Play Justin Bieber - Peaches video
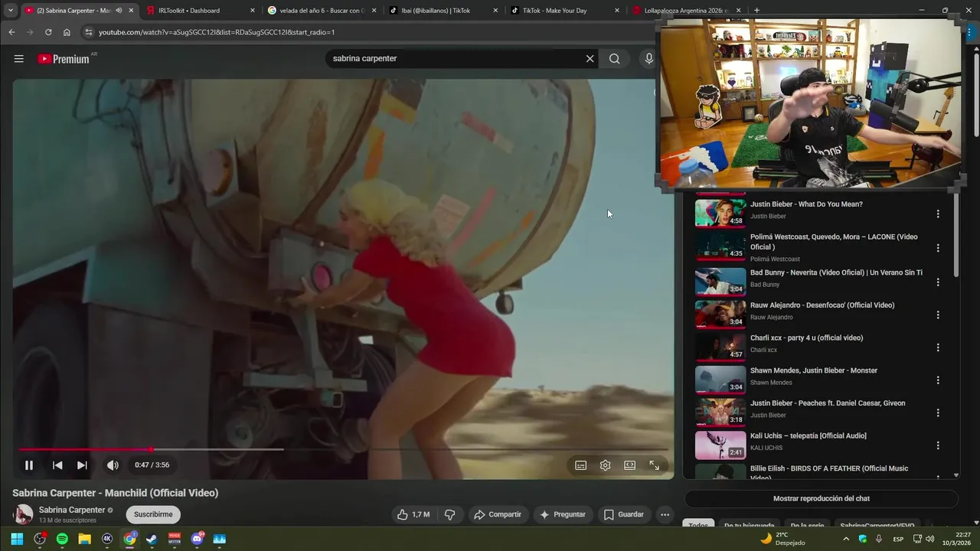The image size is (980, 551). point(828,403)
